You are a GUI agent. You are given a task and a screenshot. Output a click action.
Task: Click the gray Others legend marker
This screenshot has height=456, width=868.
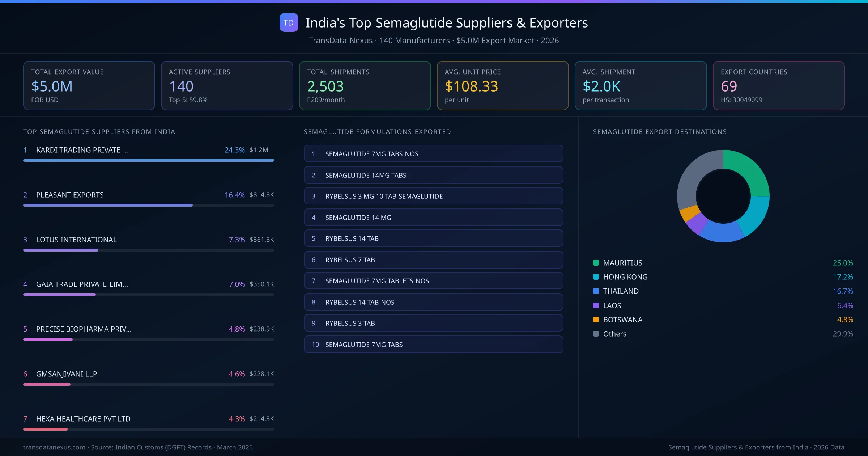[595, 334]
